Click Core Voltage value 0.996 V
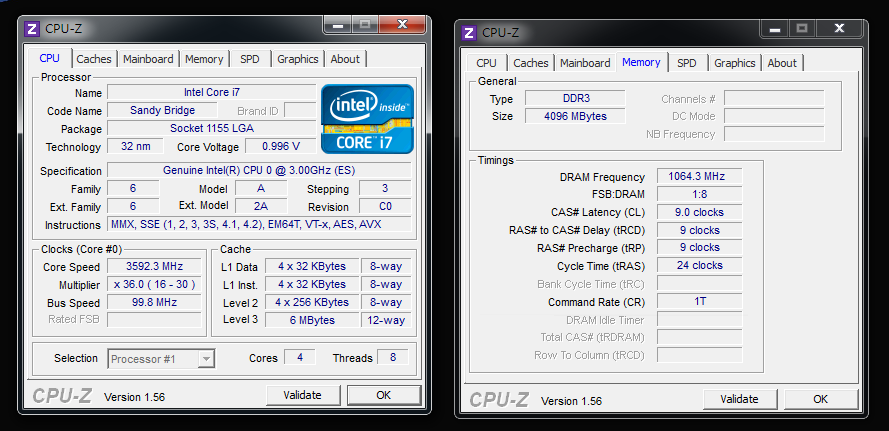The height and width of the screenshot is (431, 889). click(x=281, y=146)
